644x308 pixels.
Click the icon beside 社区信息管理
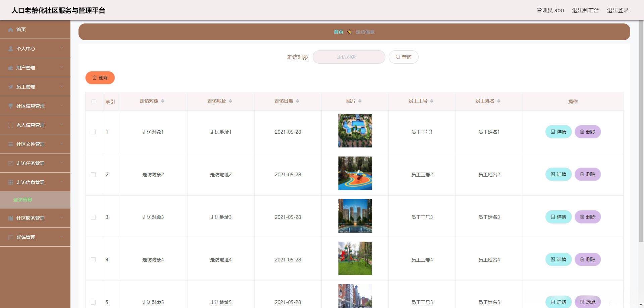(x=11, y=106)
